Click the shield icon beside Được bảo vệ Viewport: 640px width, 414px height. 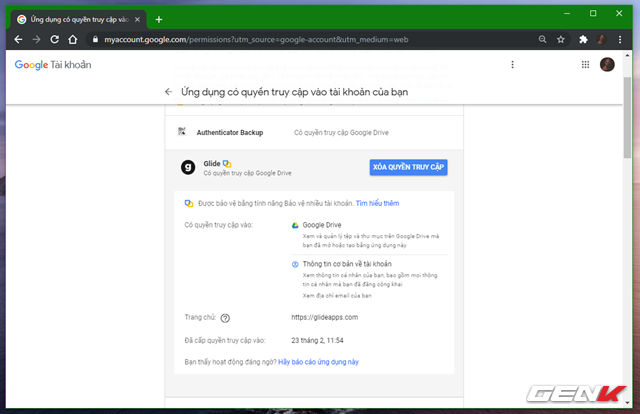(189, 203)
